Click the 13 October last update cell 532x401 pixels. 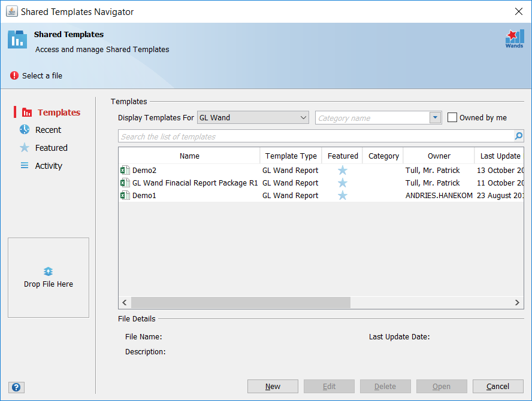pyautogui.click(x=500, y=170)
